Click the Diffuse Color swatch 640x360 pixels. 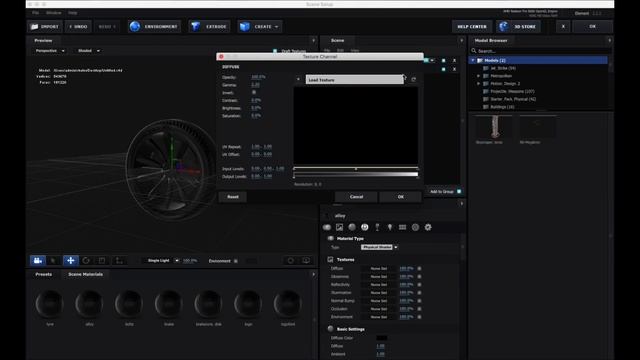381,338
